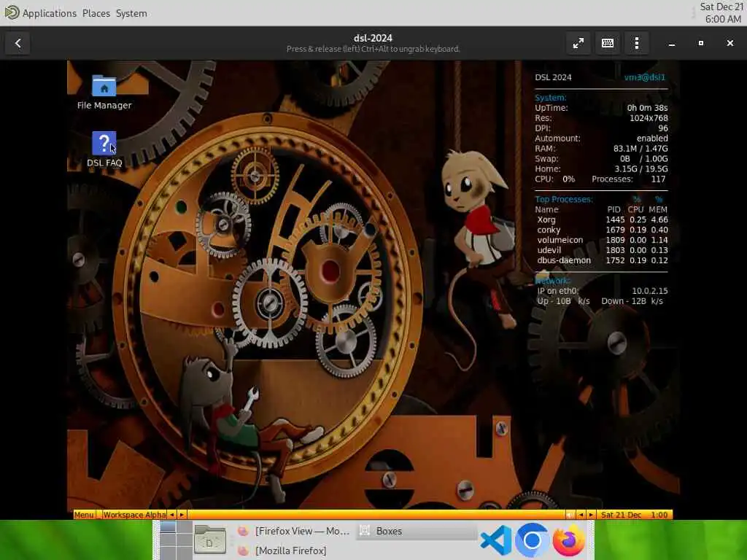747x560 pixels.
Task: Launch Visual Studio Code from the panel
Action: (496, 540)
